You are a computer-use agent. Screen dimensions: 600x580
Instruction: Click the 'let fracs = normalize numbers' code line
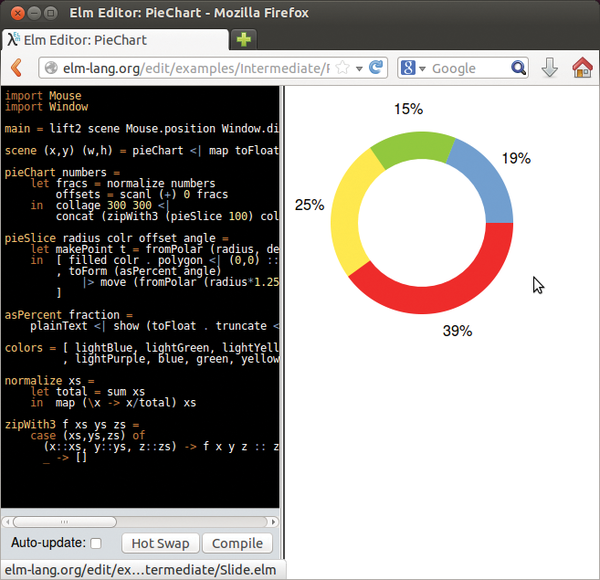click(123, 183)
